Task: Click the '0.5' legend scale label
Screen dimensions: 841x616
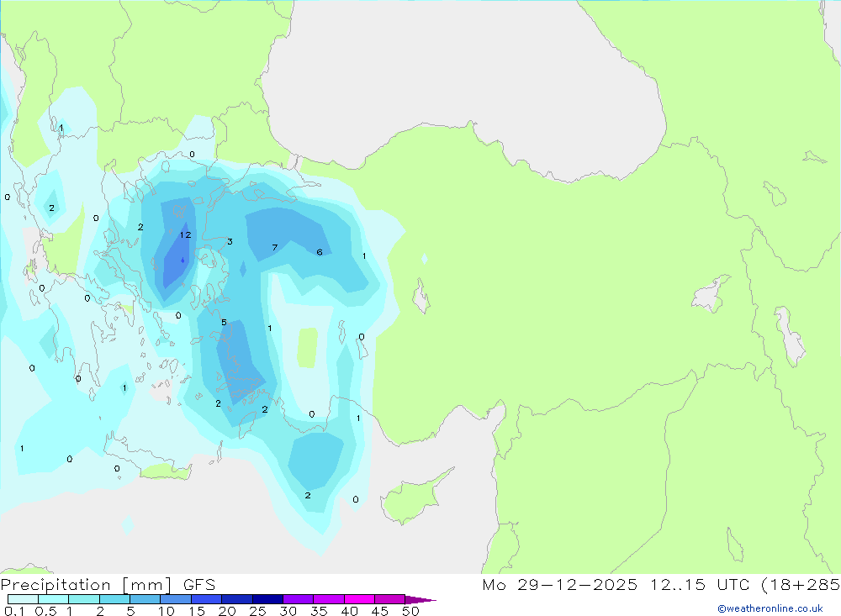Action: click(45, 611)
